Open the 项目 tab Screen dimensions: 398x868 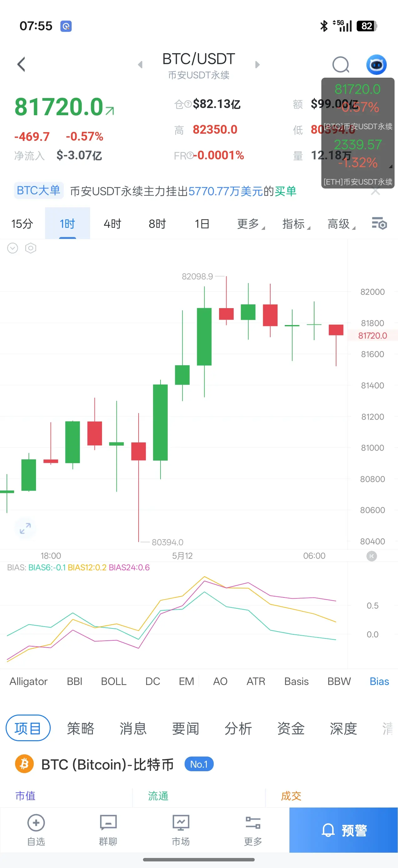click(x=28, y=728)
